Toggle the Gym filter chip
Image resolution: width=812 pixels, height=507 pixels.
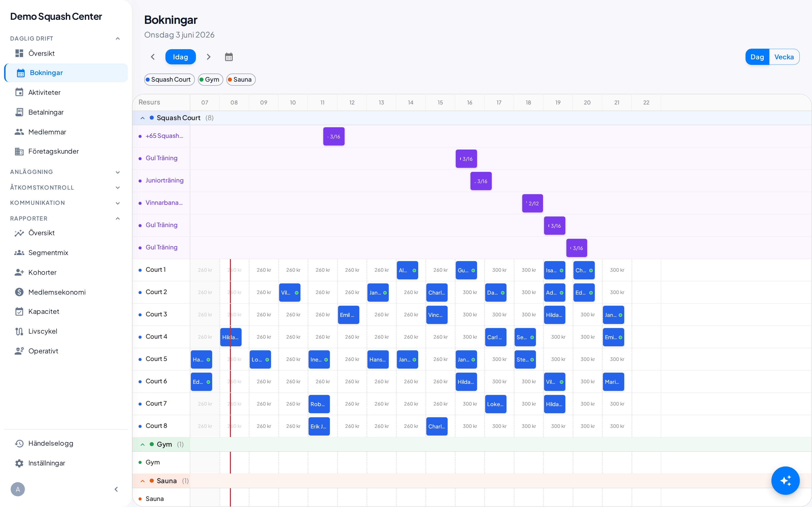[210, 79]
